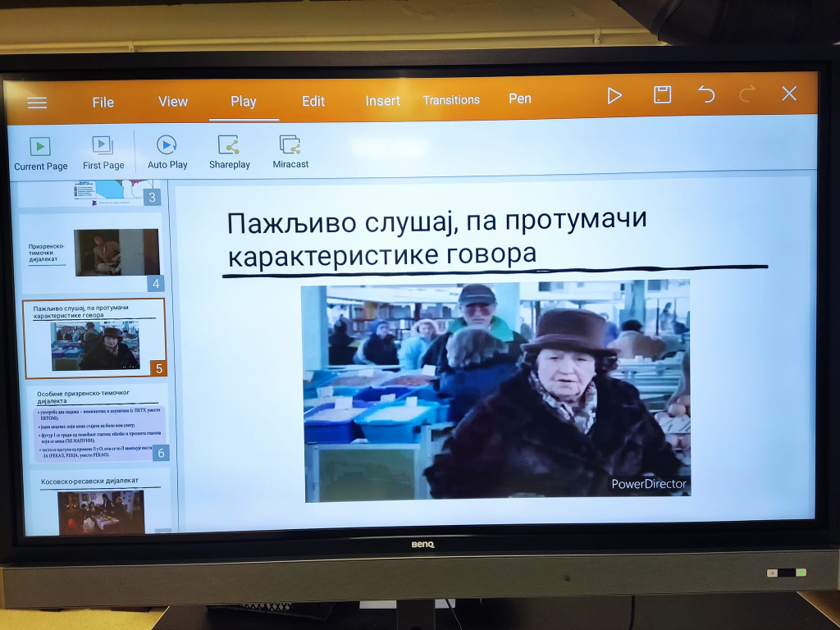Launch Miracast screen sharing
Image resolution: width=840 pixels, height=630 pixels.
click(x=290, y=152)
